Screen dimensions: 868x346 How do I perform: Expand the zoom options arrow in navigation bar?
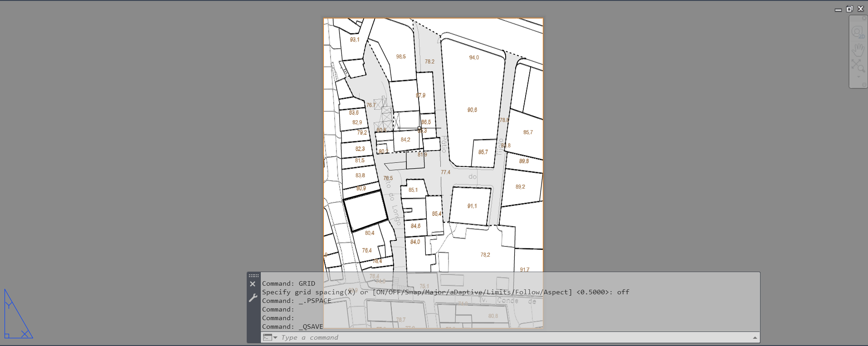tap(858, 77)
